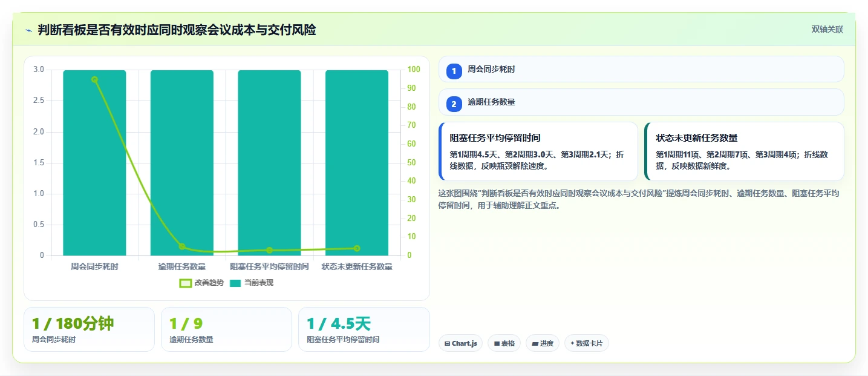Viewport: 868px width, 376px height.
Task: Click the x-axis label 状态未更新任务数量
Action: [357, 266]
